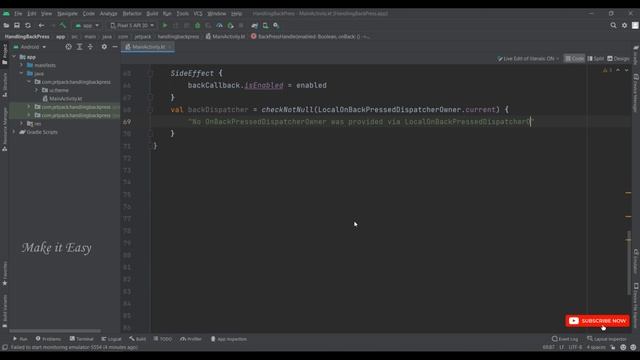Click project panel options gear icon

click(104, 47)
